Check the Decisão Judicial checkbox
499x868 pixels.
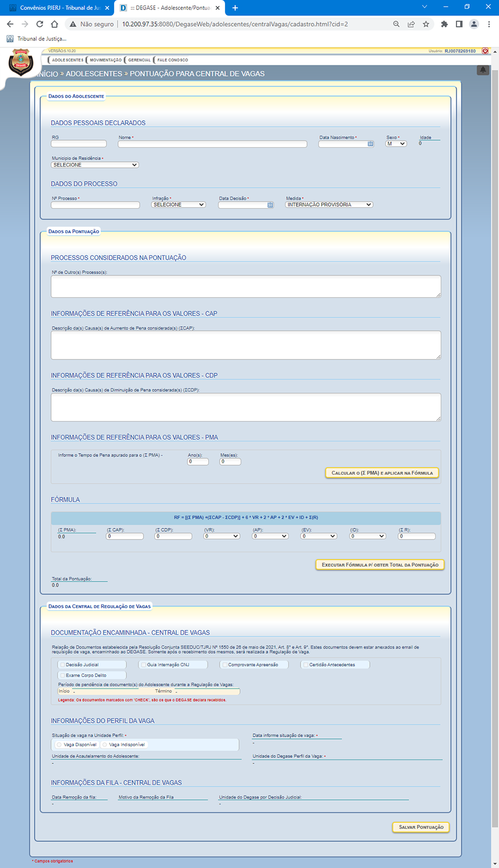(x=63, y=665)
